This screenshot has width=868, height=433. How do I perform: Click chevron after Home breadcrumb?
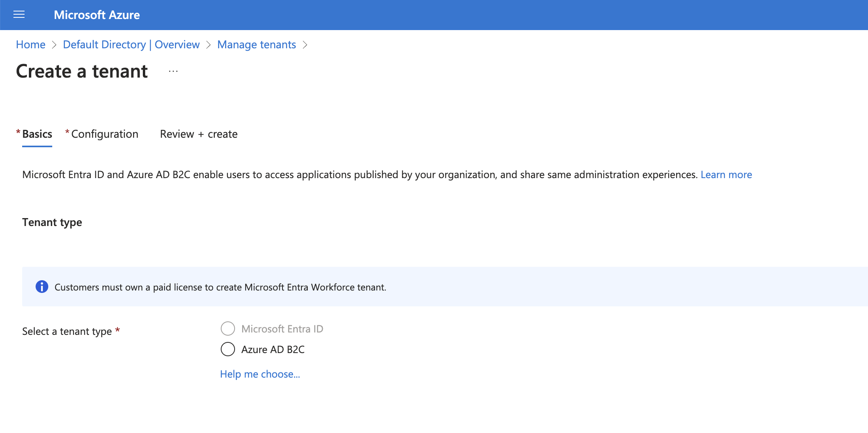pyautogui.click(x=55, y=45)
